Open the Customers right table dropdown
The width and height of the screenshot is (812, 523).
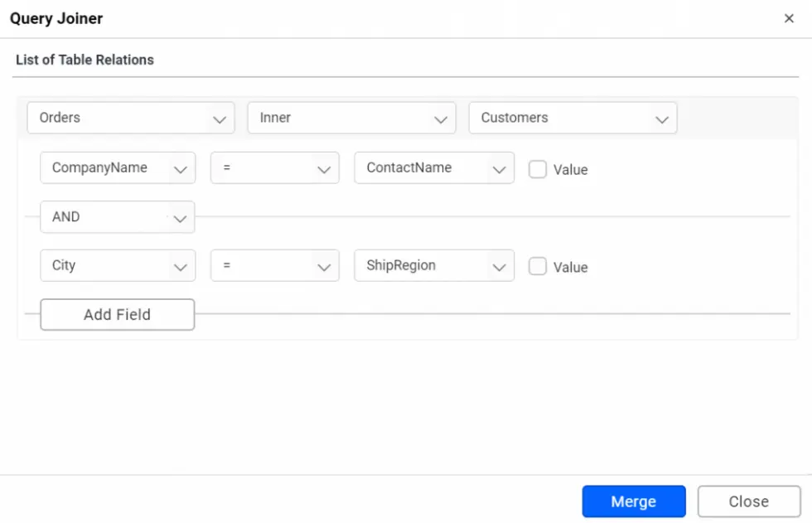coord(573,118)
